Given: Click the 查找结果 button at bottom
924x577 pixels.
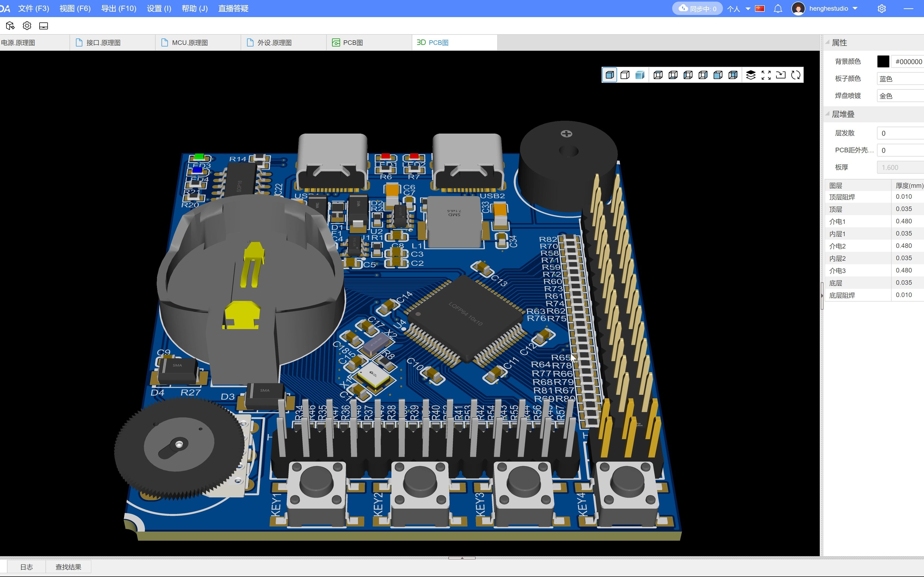Looking at the screenshot, I should [x=68, y=566].
